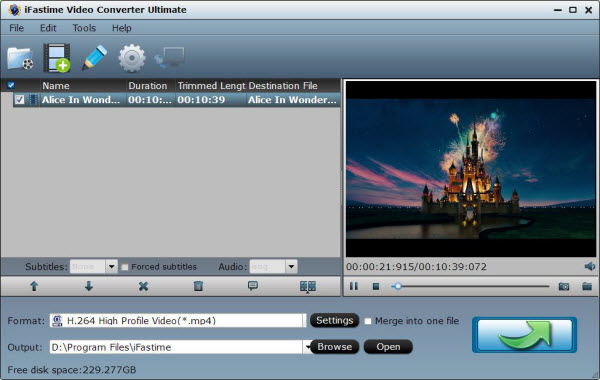
Task: Toggle the Forced subtitles checkbox
Action: (124, 267)
